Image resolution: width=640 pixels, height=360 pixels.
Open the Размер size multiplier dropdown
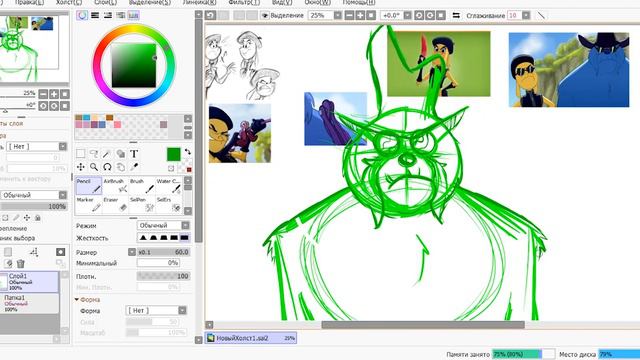coord(132,252)
